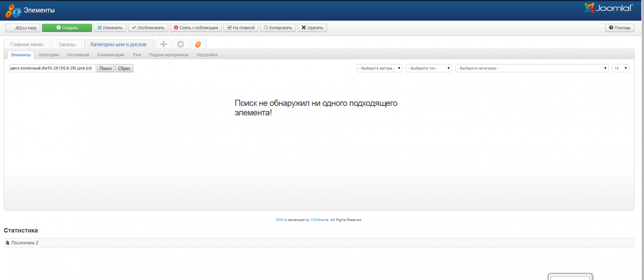
Task: Expand the Выберите тип dropdown
Action: point(429,68)
